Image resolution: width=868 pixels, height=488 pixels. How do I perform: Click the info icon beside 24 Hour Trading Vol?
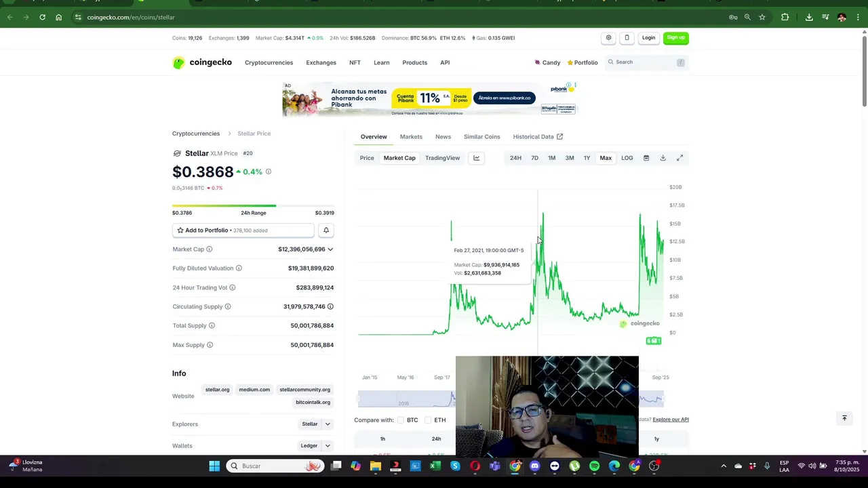coord(233,287)
